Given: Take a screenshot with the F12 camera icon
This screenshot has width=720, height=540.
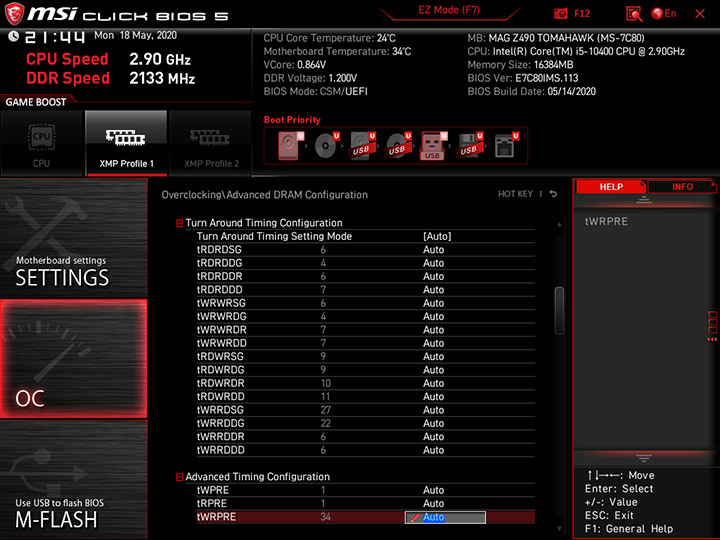Looking at the screenshot, I should click(x=561, y=13).
